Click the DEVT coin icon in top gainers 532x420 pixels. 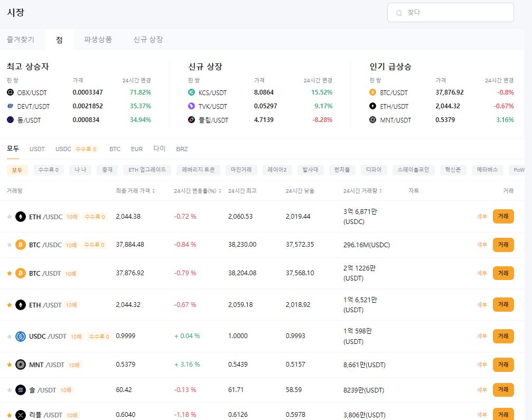pyautogui.click(x=10, y=106)
